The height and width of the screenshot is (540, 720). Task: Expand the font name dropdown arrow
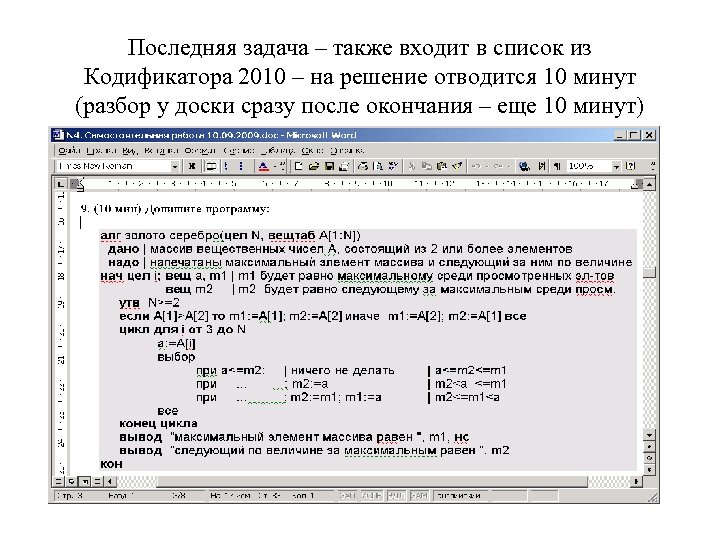(174, 166)
